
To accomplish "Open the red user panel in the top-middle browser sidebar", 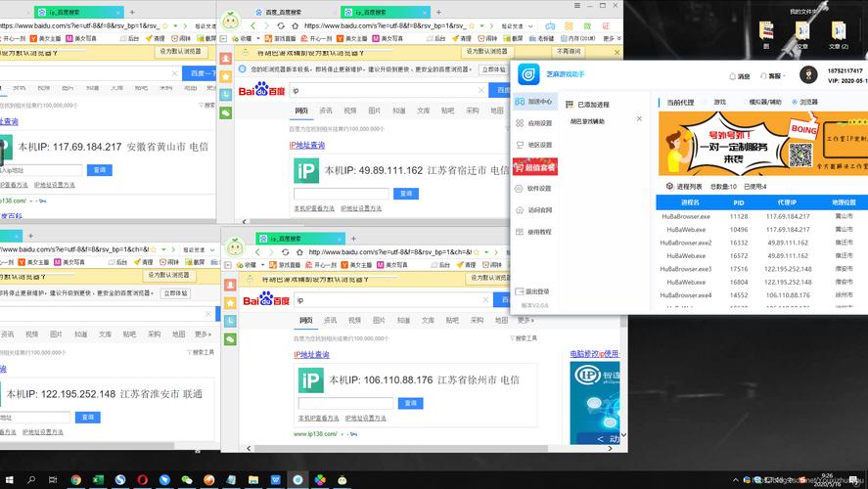I will tap(226, 58).
